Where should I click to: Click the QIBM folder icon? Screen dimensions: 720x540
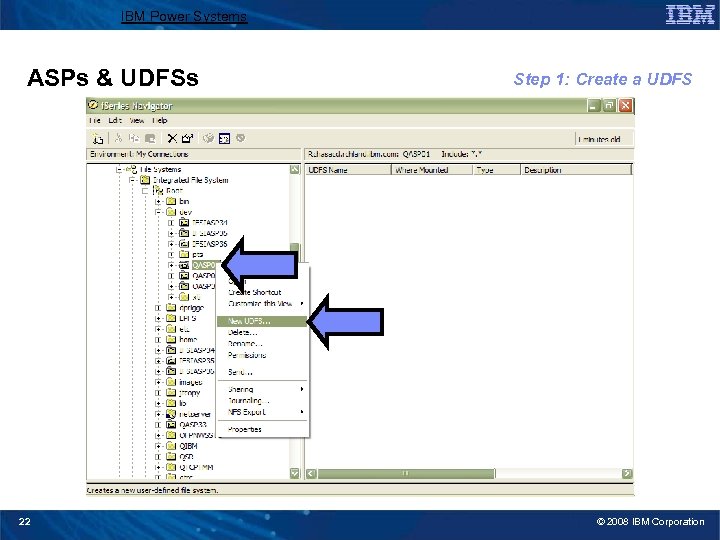171,445
